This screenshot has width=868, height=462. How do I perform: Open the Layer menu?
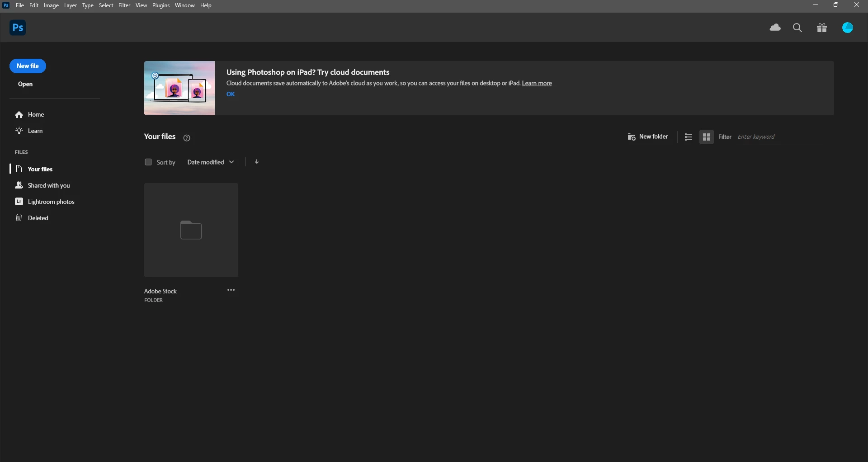71,5
